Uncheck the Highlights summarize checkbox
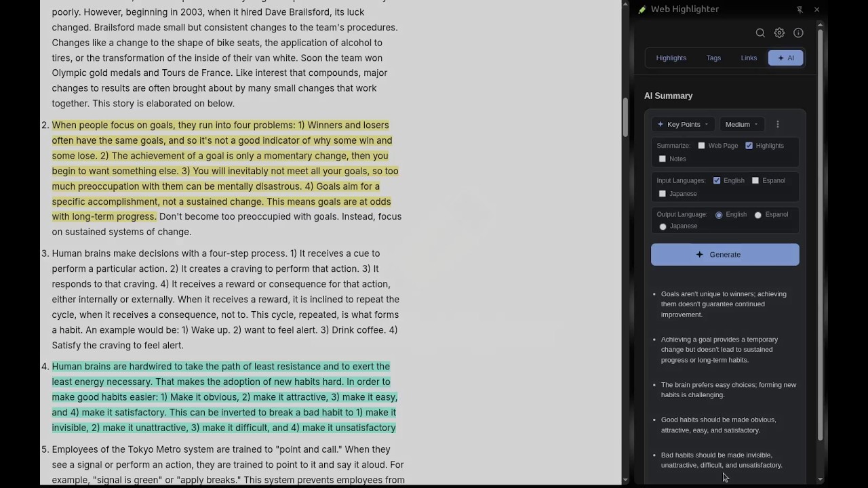Image resolution: width=868 pixels, height=488 pixels. coord(749,146)
